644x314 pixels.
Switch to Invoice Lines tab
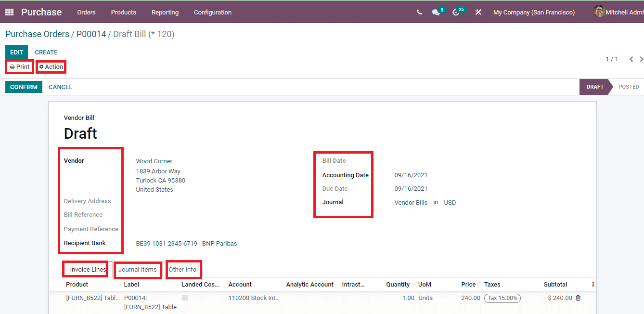coord(88,270)
